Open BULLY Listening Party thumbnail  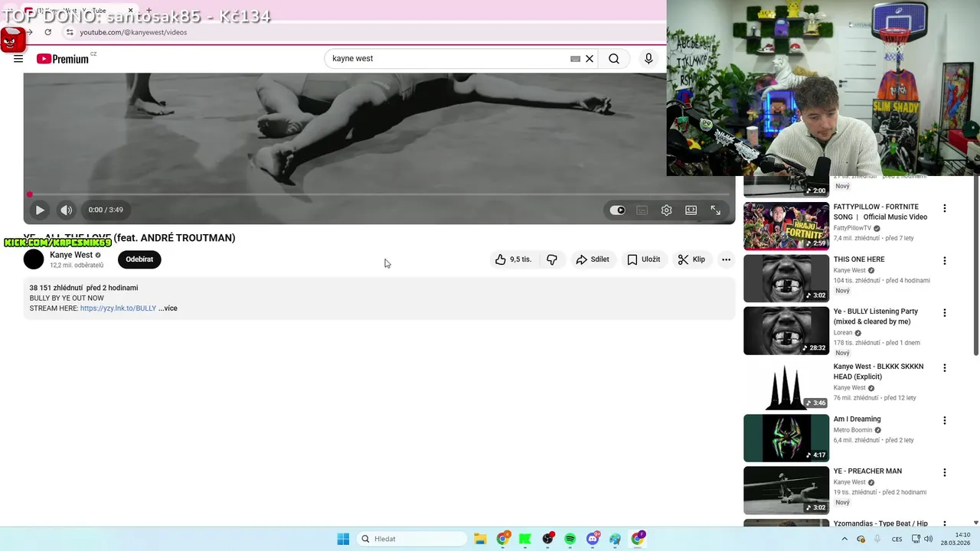(x=786, y=331)
